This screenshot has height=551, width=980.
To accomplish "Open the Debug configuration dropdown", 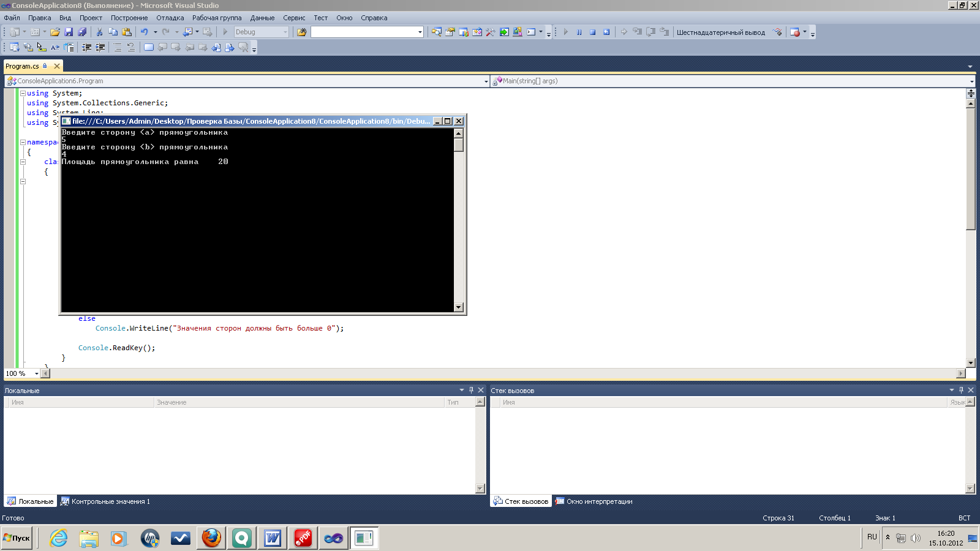I will pyautogui.click(x=285, y=32).
